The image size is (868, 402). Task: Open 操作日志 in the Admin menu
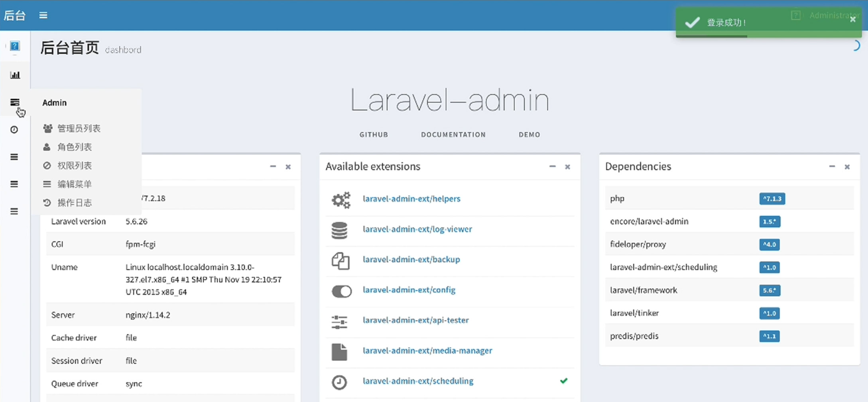[67, 203]
